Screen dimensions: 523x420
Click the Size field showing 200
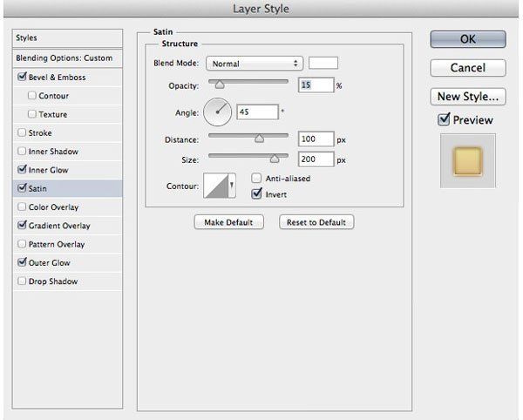tap(316, 159)
